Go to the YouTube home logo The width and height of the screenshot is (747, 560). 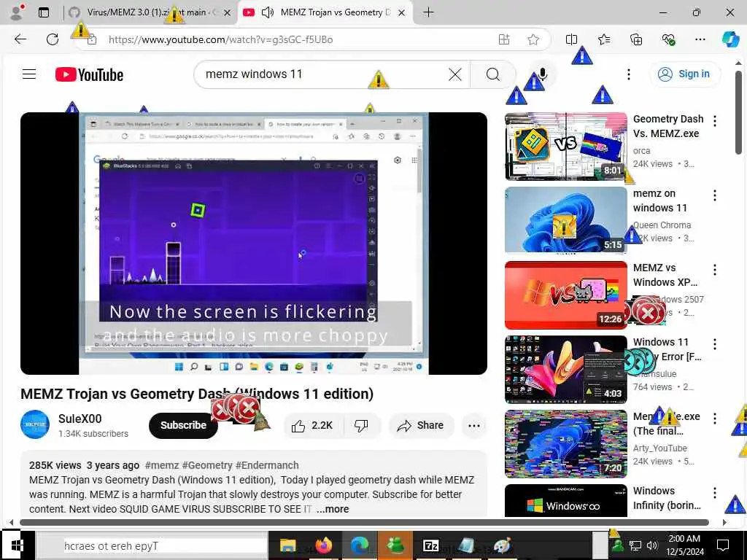coord(89,75)
